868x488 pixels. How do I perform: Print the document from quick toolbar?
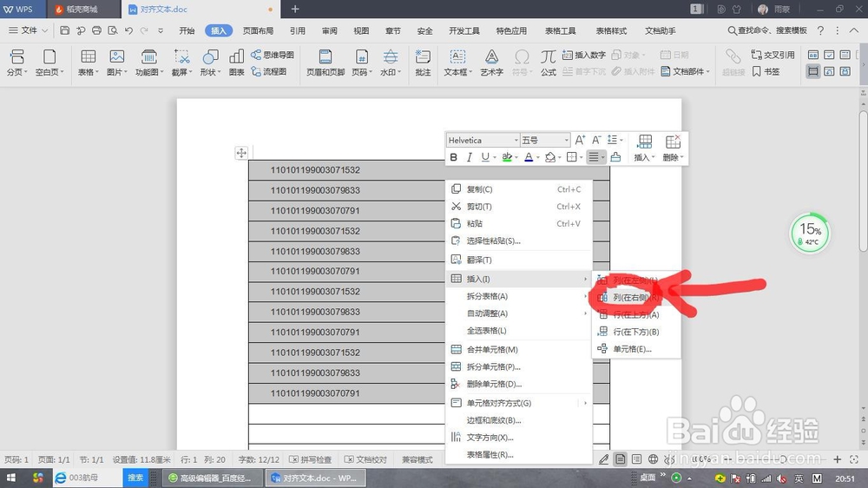(x=97, y=30)
